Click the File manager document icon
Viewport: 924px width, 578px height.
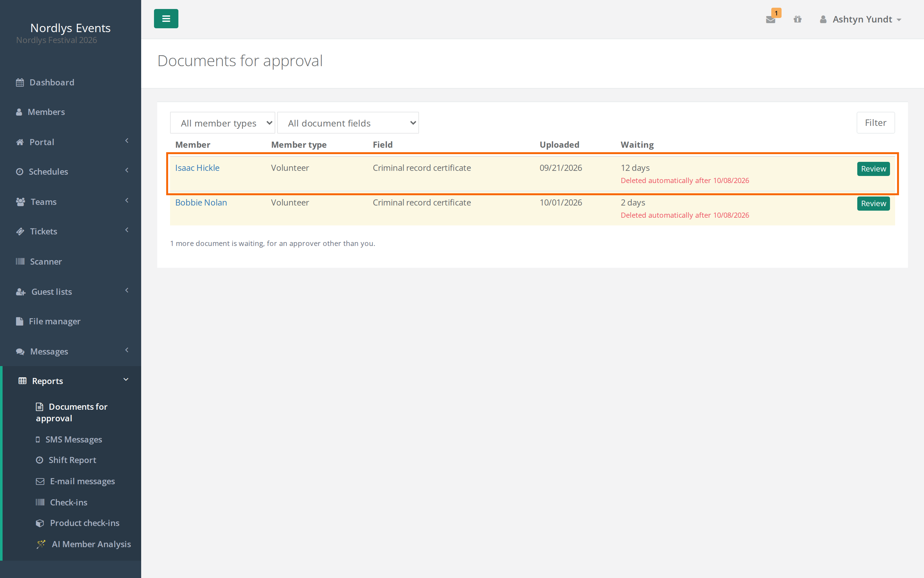coord(20,321)
